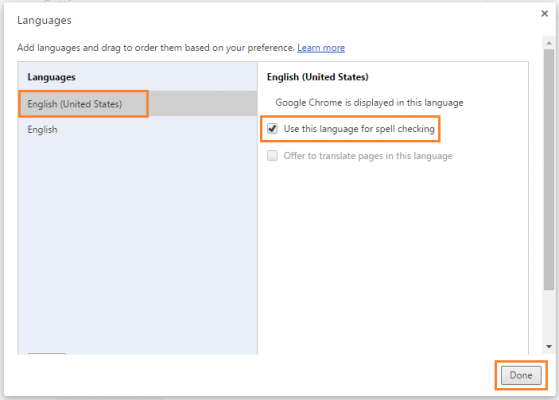
Task: Click the partially hidden button below the language list
Action: (x=47, y=354)
